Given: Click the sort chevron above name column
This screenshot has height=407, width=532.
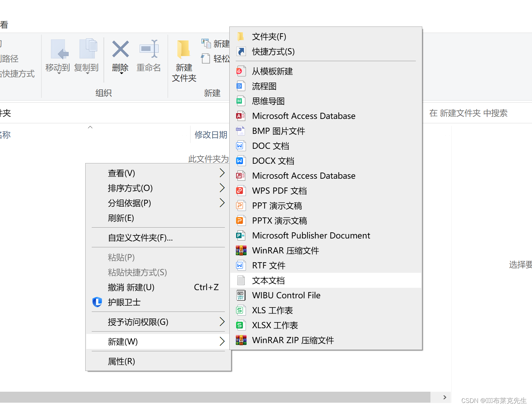Looking at the screenshot, I should pos(90,127).
